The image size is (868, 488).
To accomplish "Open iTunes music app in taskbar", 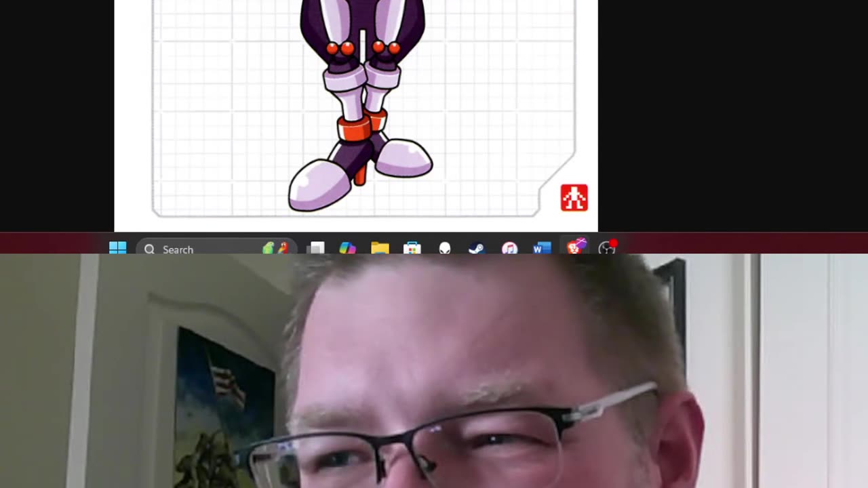I will [x=509, y=249].
